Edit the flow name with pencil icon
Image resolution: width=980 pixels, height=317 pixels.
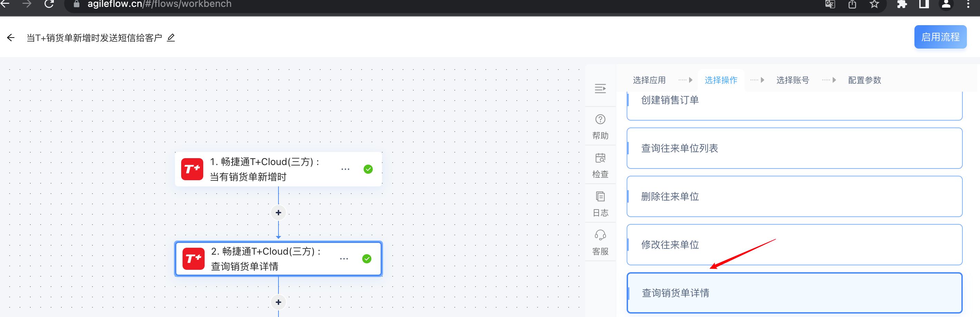(x=171, y=38)
